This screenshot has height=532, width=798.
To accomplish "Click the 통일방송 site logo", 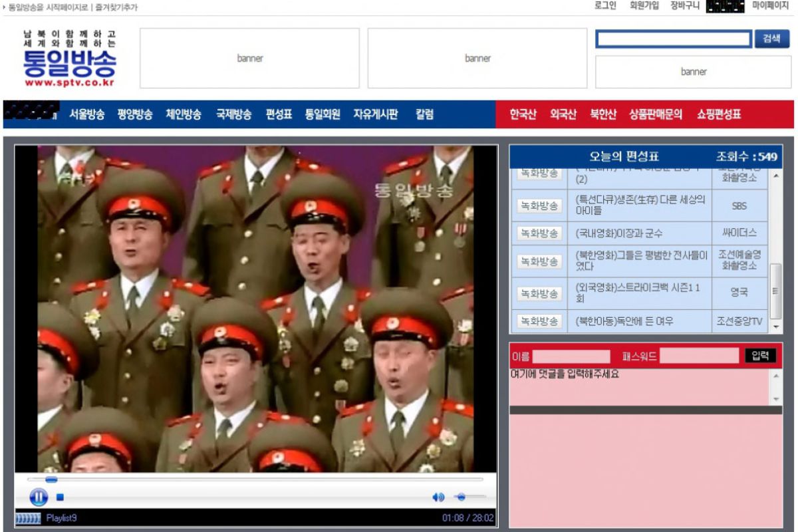I will point(70,59).
